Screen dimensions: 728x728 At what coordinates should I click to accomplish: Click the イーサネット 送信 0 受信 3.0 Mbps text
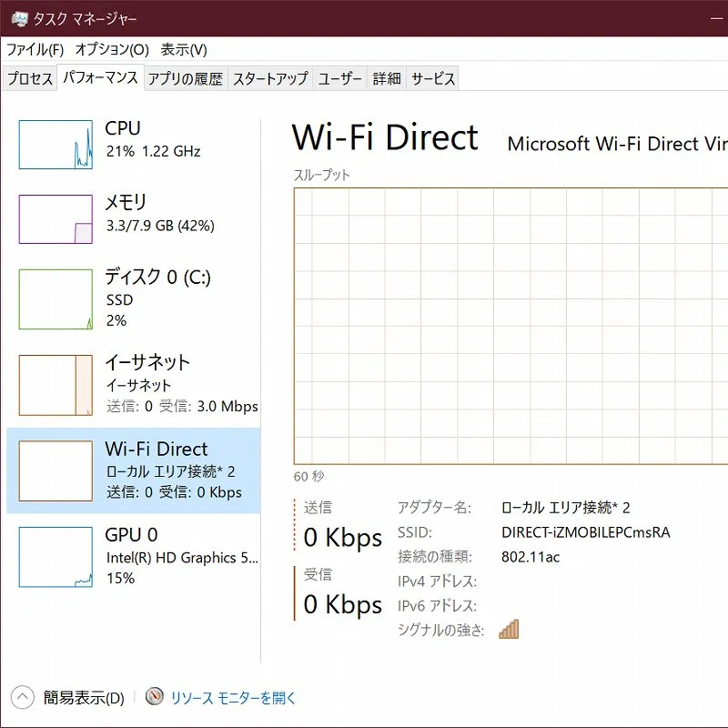click(182, 406)
